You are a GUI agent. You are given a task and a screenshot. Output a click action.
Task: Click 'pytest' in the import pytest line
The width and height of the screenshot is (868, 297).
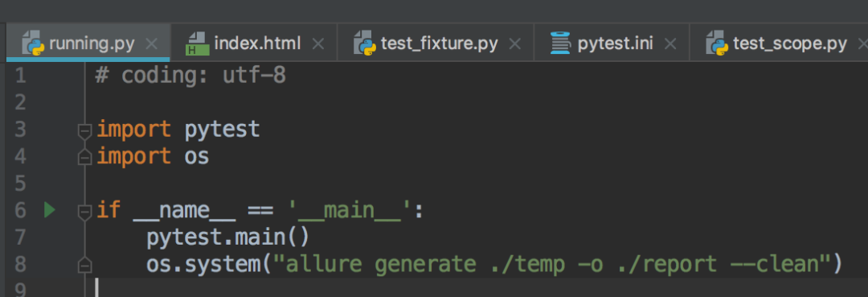pos(222,130)
